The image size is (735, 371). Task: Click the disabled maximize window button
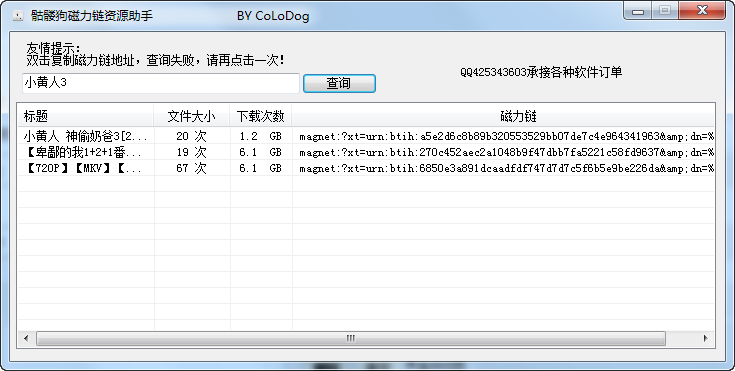pyautogui.click(x=665, y=11)
